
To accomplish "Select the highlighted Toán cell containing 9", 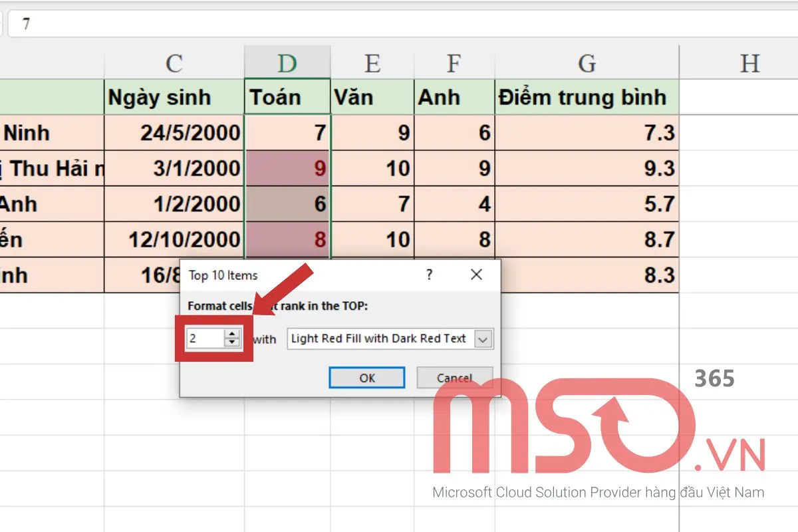I will (287, 168).
